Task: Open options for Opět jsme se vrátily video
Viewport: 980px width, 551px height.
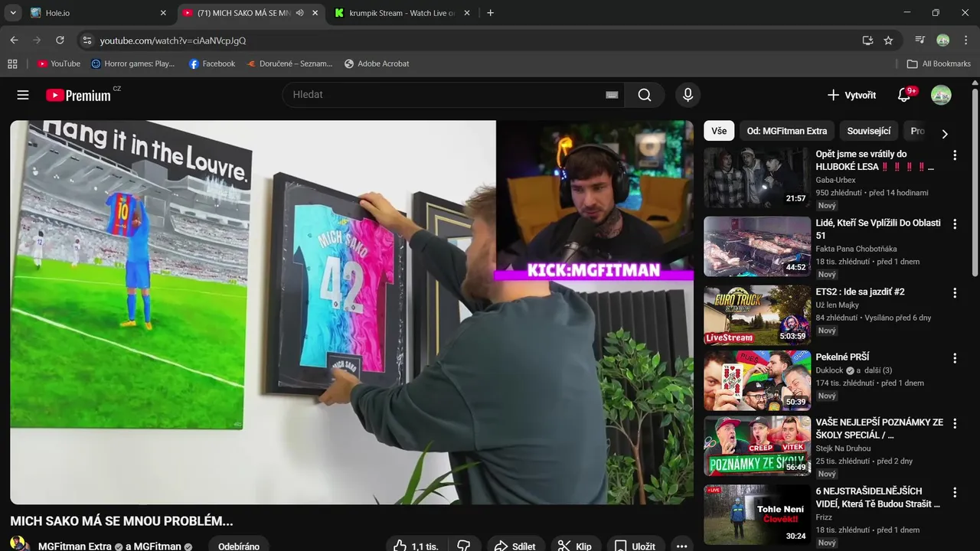Action: pos(954,155)
